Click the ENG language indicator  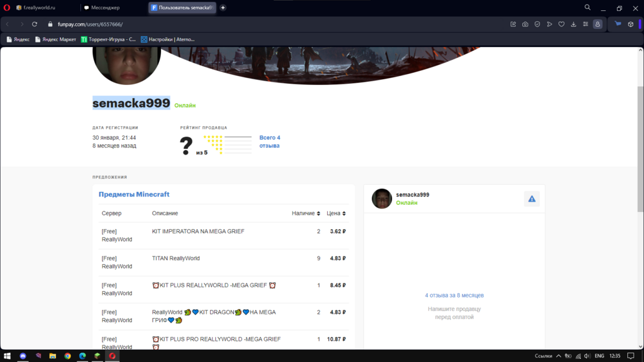[x=599, y=356]
